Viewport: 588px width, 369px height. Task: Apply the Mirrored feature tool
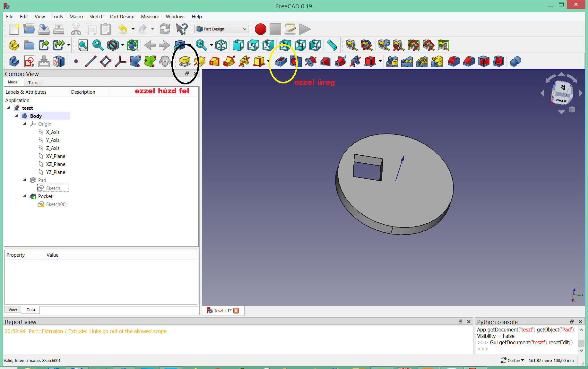[392, 61]
